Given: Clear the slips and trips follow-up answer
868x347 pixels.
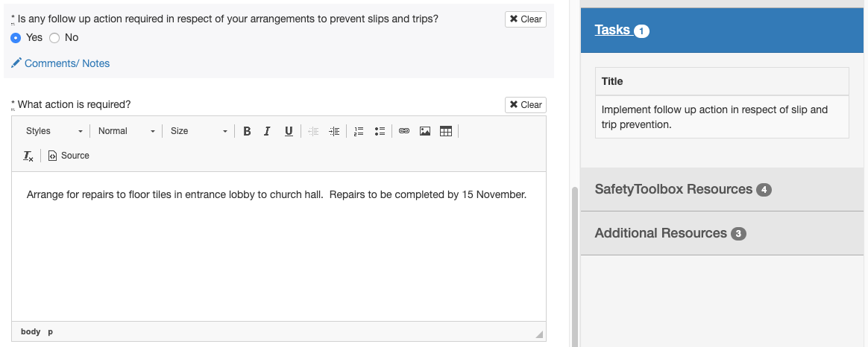Looking at the screenshot, I should pos(525,19).
